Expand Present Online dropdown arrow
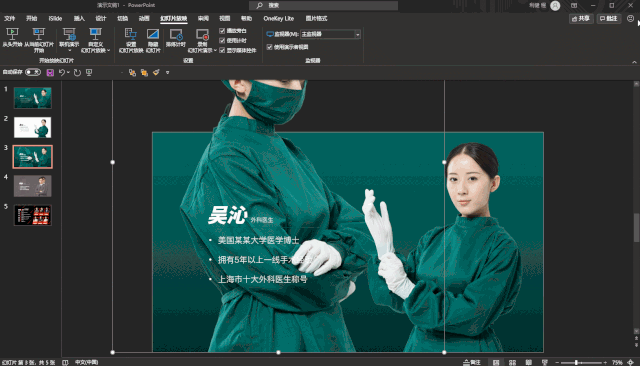Image resolution: width=640 pixels, height=366 pixels. (x=69, y=51)
